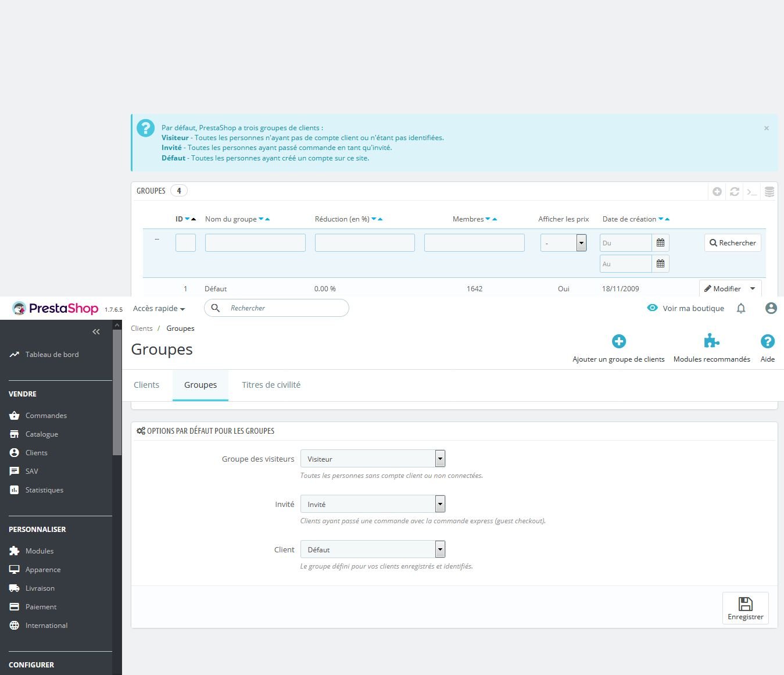Click group name Défaut in the table
784x675 pixels.
216,289
